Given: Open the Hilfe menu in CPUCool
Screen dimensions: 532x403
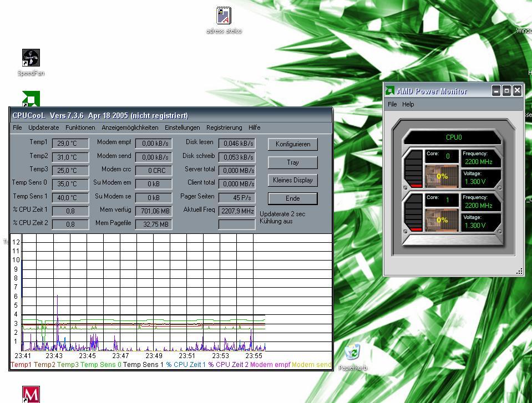Looking at the screenshot, I should [255, 127].
